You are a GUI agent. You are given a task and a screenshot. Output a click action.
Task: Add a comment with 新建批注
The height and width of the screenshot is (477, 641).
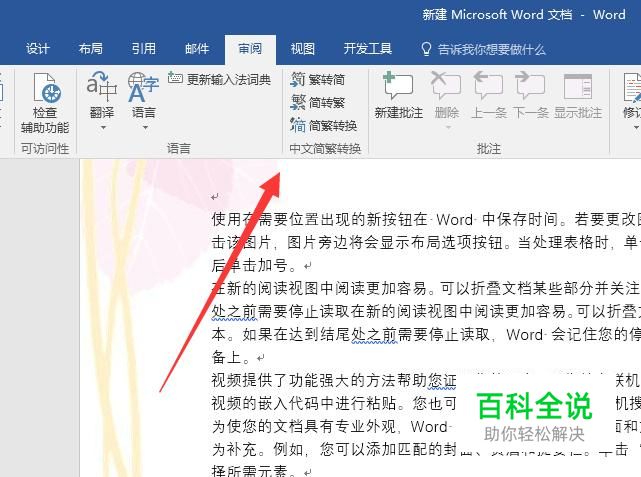(x=399, y=96)
